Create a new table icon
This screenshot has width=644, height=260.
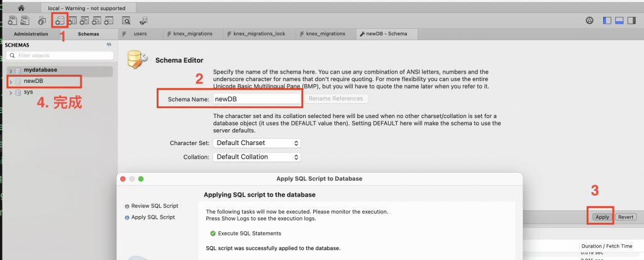coord(73,20)
